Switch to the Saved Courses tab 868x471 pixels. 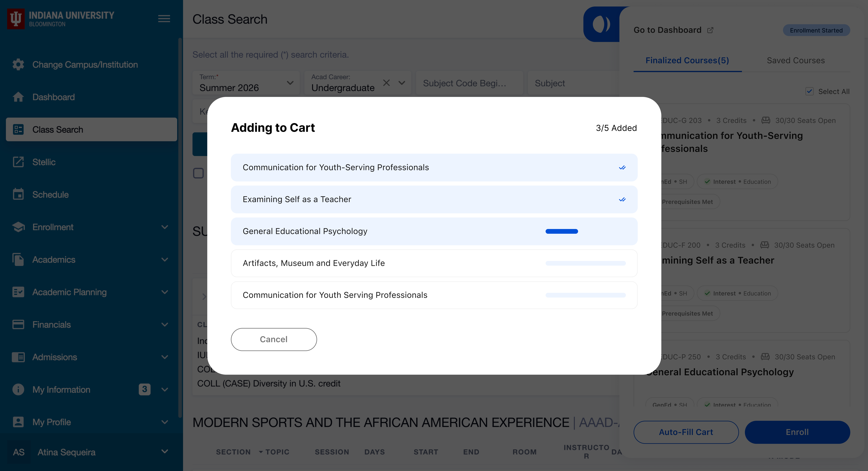(x=796, y=60)
